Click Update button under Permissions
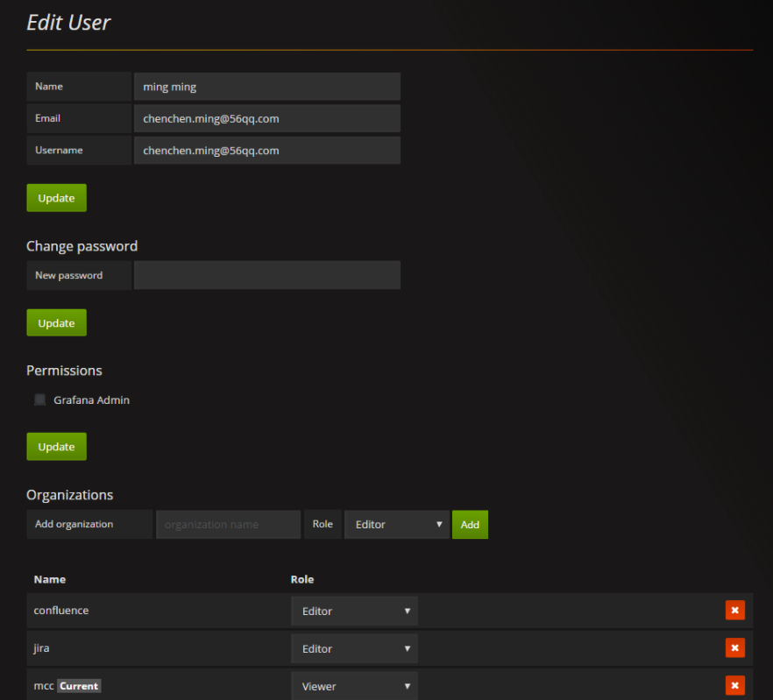Viewport: 773px width, 700px height. [56, 447]
